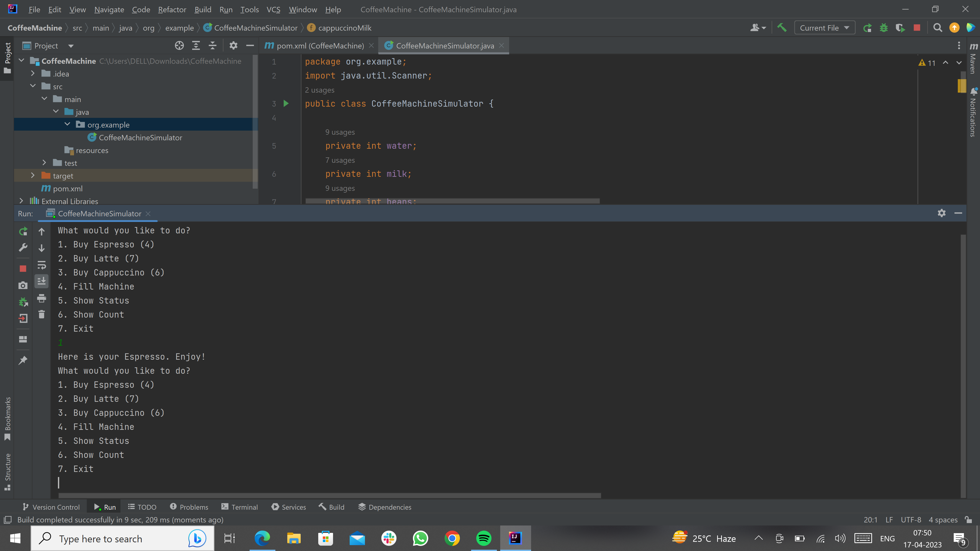Stop the running CoffeeMachineSimulator process

(23, 268)
